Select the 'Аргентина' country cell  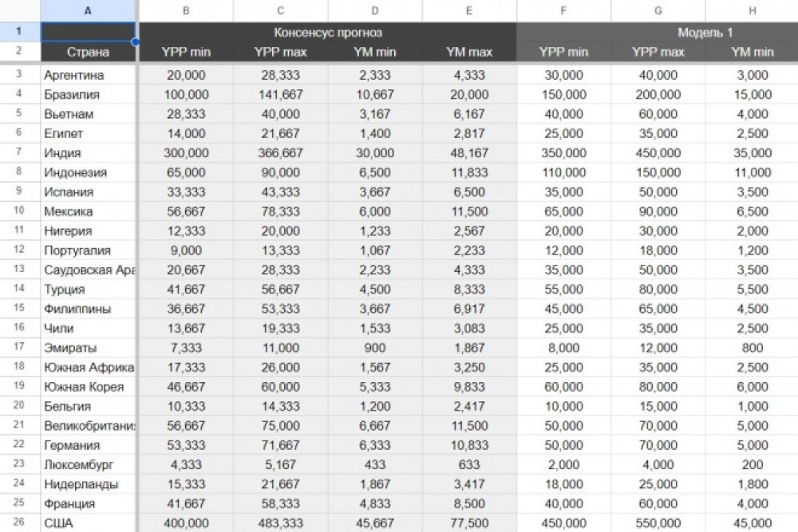[88, 75]
